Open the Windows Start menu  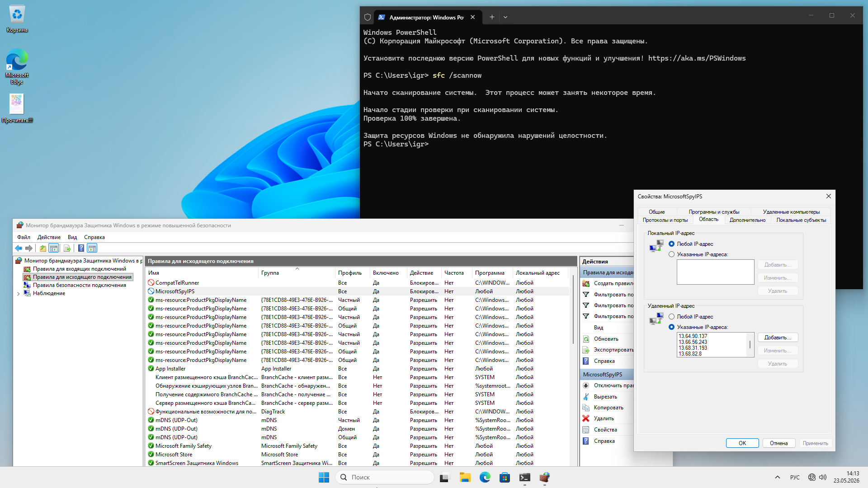click(324, 477)
